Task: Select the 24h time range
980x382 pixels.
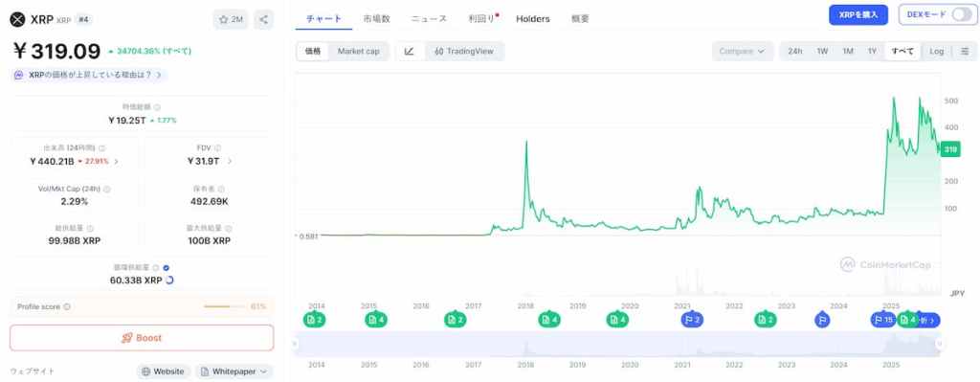Action: [x=795, y=52]
